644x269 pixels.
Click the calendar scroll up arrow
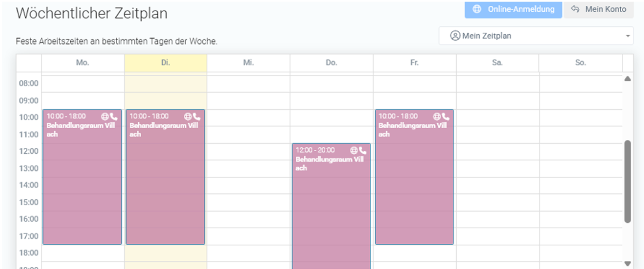627,79
